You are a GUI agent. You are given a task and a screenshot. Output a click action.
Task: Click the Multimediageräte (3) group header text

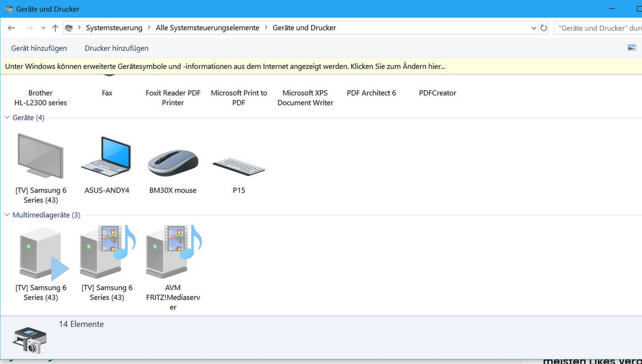[46, 215]
